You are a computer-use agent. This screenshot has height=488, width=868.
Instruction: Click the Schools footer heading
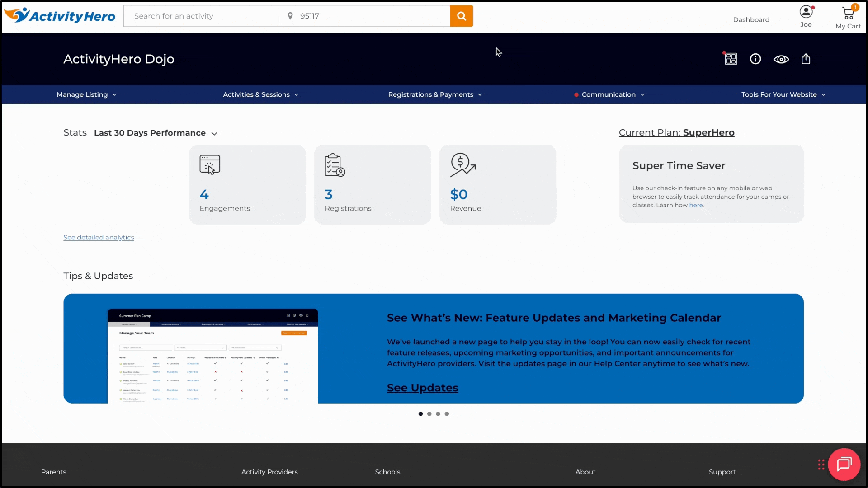coord(387,472)
